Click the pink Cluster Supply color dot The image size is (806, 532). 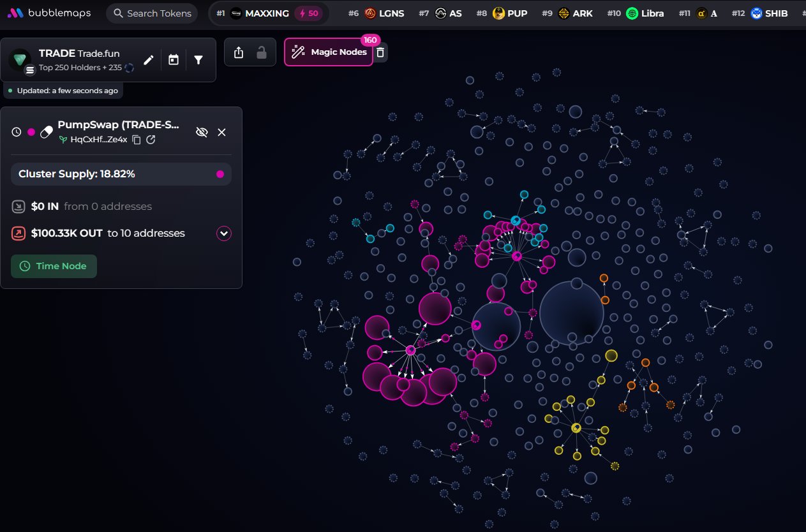[220, 174]
